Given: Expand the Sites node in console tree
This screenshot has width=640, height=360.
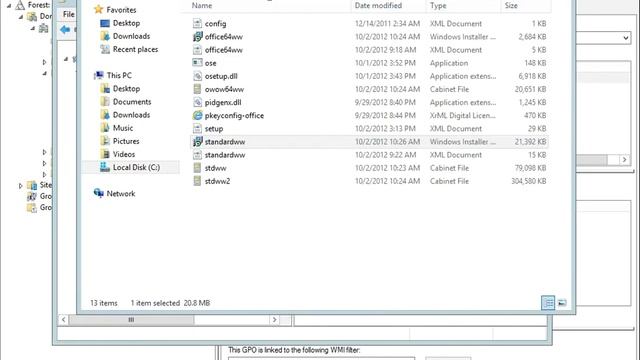Looking at the screenshot, I should tap(20, 186).
